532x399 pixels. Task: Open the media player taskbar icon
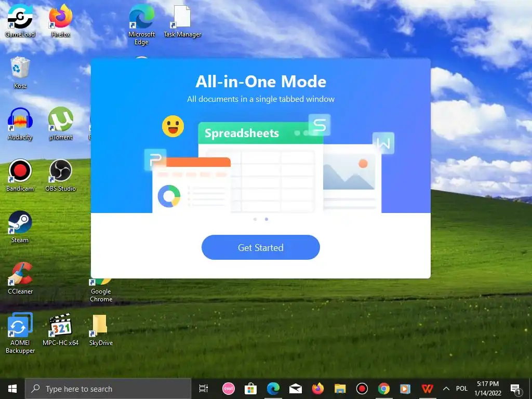coord(405,389)
